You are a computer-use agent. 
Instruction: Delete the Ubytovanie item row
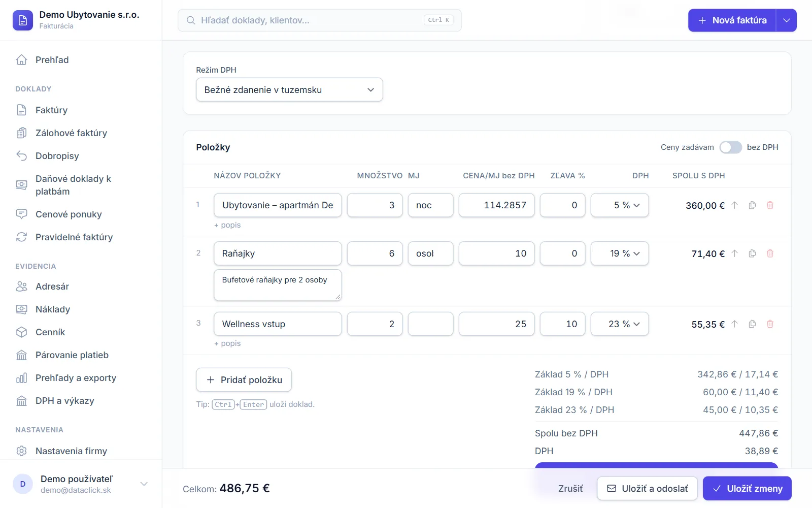point(770,205)
